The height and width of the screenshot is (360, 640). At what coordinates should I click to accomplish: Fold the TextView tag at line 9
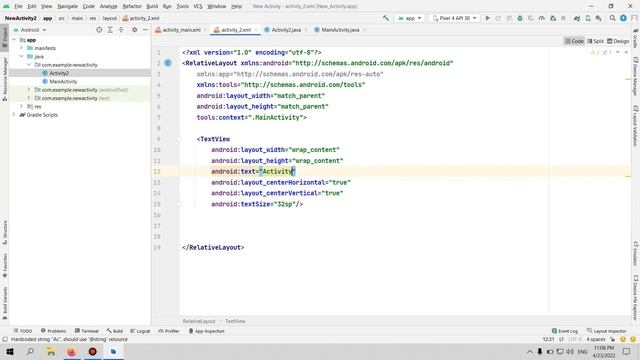coord(179,139)
